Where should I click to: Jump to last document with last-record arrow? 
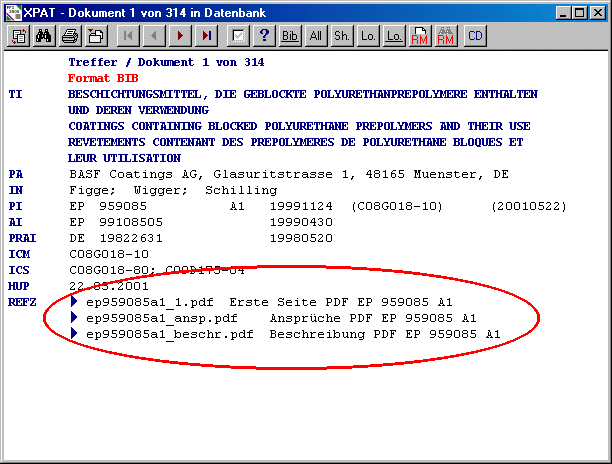[206, 36]
